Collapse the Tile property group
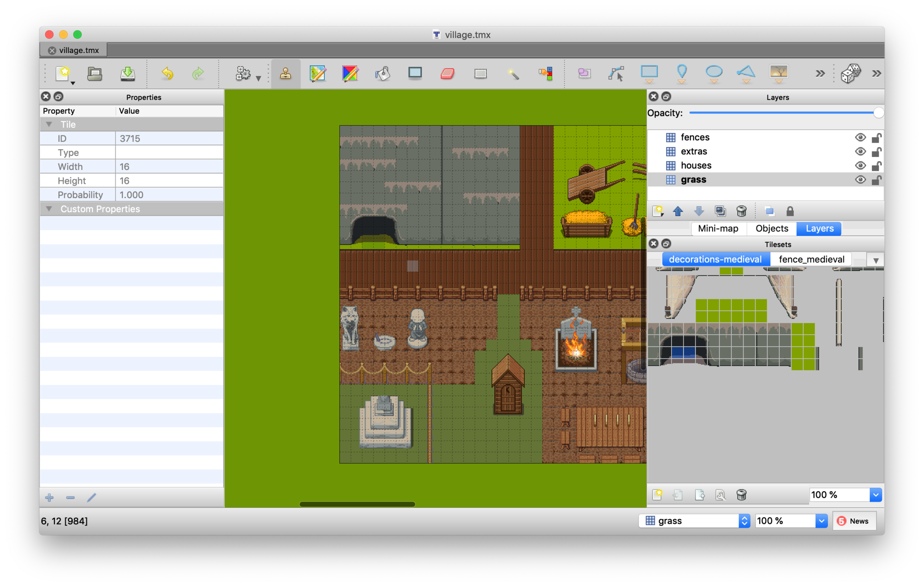The image size is (924, 587). 49,124
